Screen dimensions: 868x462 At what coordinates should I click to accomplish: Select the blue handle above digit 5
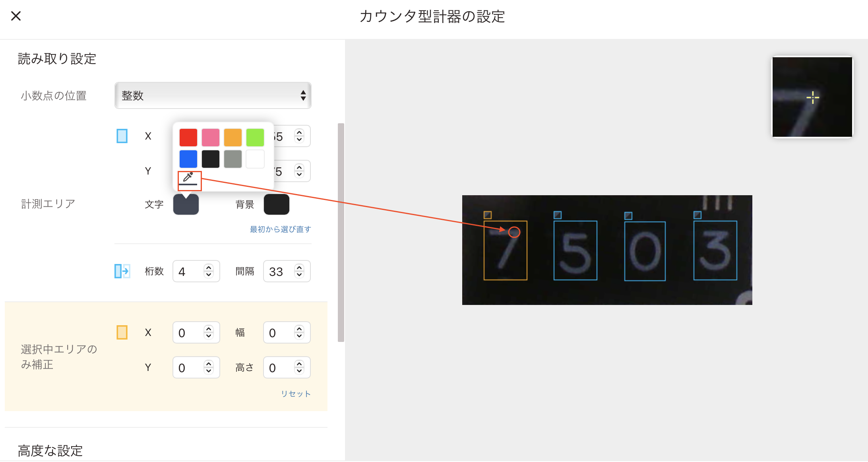click(x=558, y=215)
